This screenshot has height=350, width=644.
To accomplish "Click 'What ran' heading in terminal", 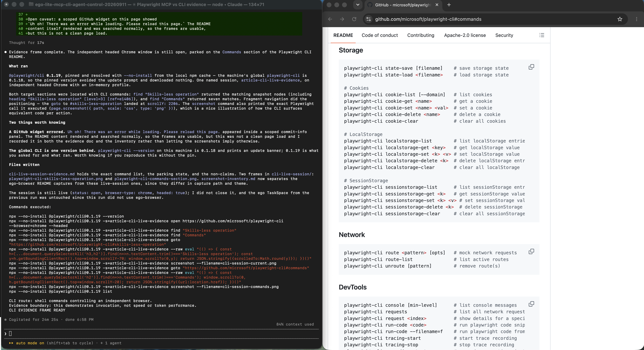I will coord(18,66).
